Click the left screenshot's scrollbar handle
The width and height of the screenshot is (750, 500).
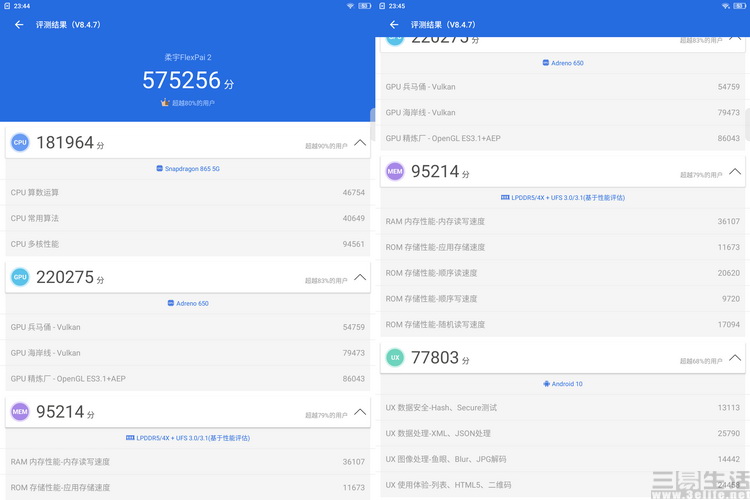click(x=373, y=124)
